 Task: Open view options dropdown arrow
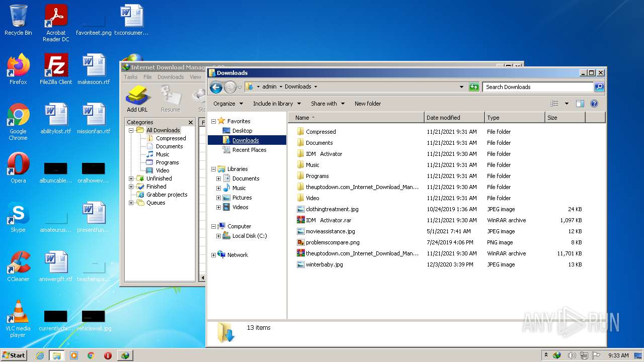(567, 104)
